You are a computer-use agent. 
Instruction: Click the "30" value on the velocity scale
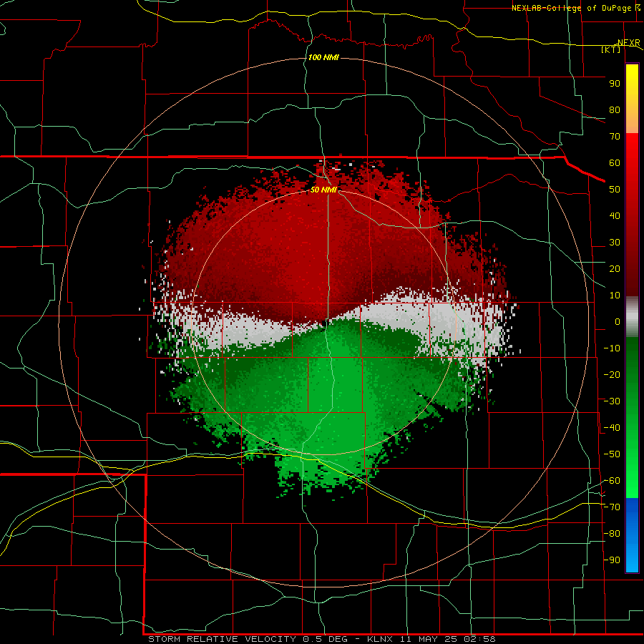615,243
